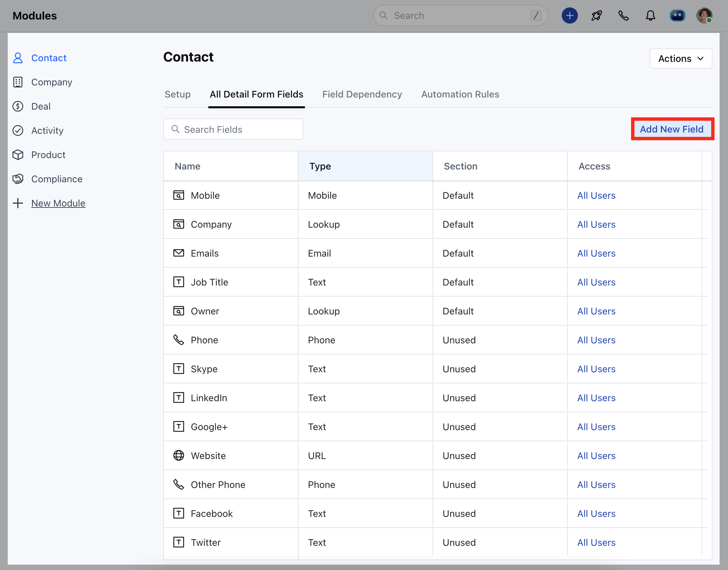Click the Product box icon in sidebar
Image resolution: width=728 pixels, height=570 pixels.
[18, 155]
